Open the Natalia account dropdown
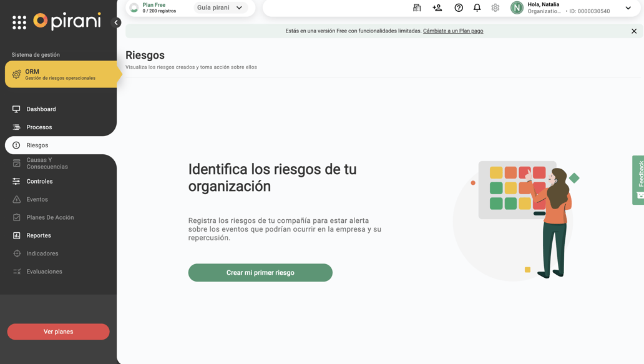This screenshot has height=364, width=644. tap(628, 9)
